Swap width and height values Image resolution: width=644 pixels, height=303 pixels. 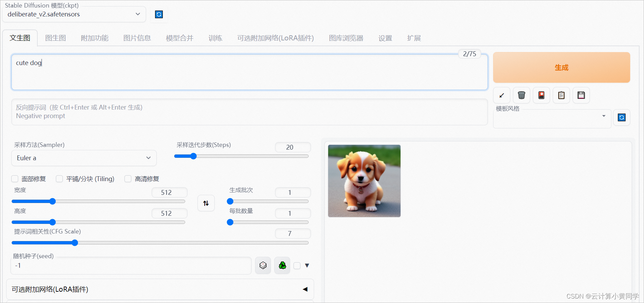206,203
